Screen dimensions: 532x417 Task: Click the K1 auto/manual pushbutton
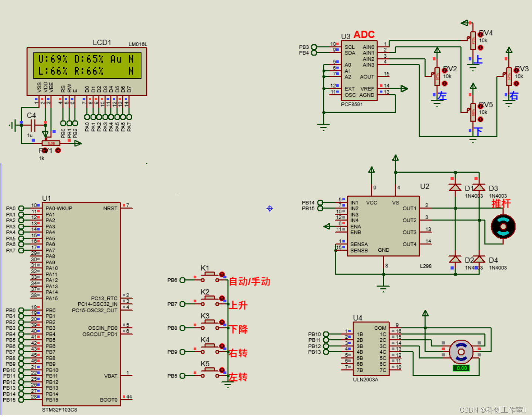210,277
